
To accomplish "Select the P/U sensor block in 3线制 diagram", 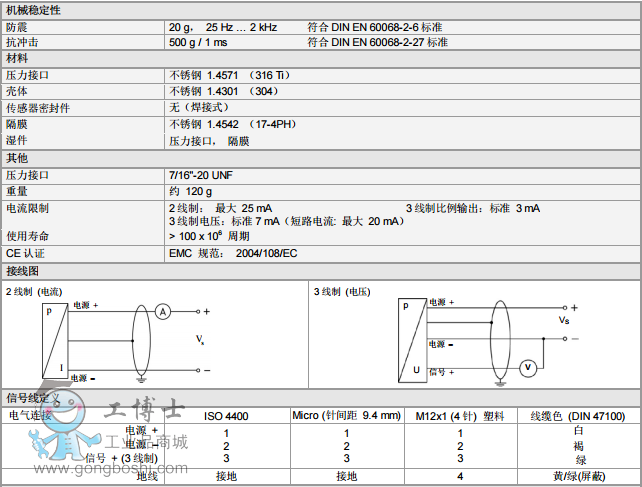I will pos(411,339).
